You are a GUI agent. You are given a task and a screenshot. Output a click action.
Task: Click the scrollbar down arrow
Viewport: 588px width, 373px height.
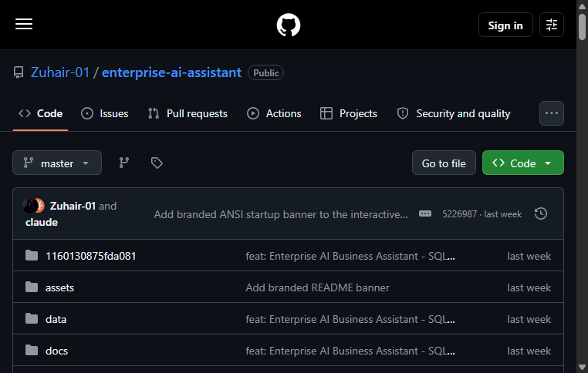tap(582, 367)
